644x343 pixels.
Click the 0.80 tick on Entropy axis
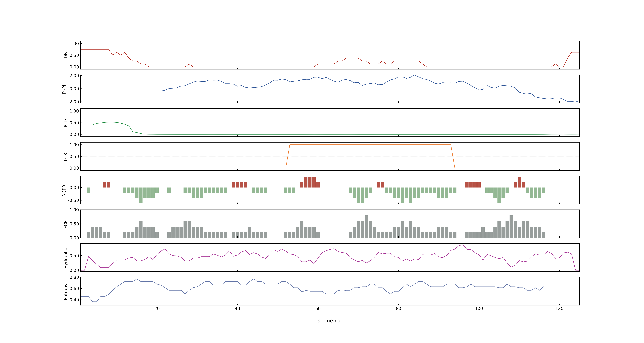point(74,277)
